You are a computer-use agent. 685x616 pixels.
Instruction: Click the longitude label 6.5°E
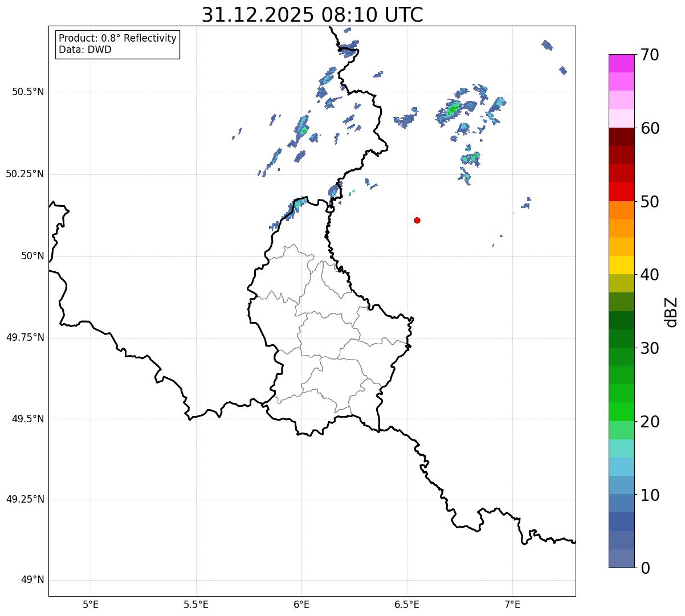[x=407, y=605]
